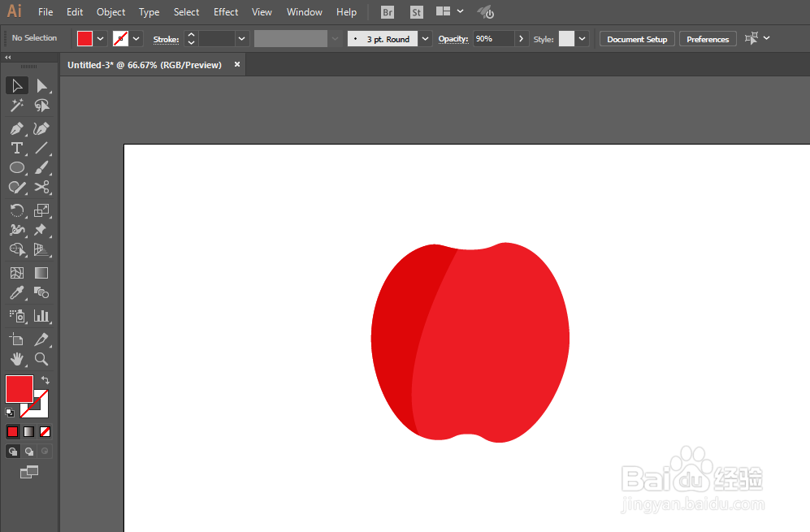Reset to default fill and stroke
This screenshot has width=810, height=532.
click(9, 412)
